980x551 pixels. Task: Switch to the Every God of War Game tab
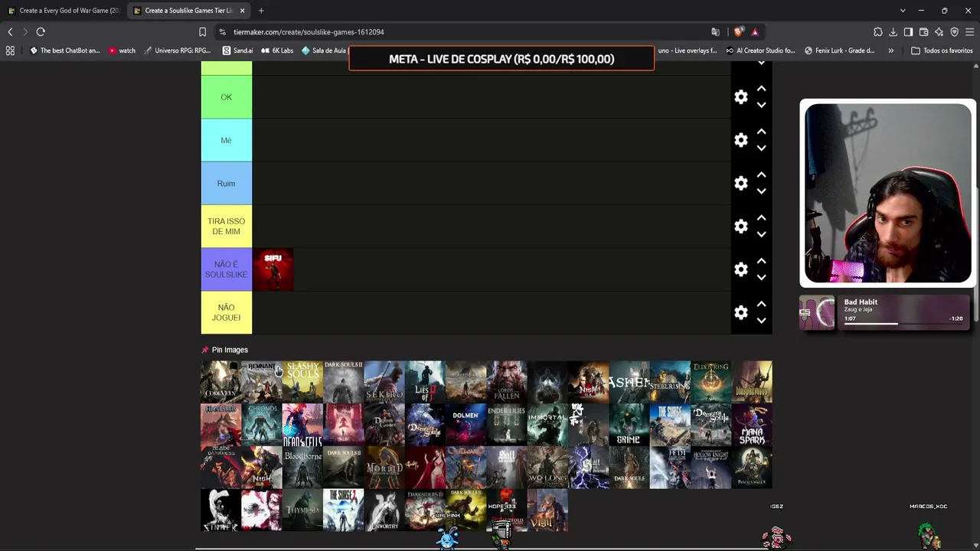(x=64, y=11)
